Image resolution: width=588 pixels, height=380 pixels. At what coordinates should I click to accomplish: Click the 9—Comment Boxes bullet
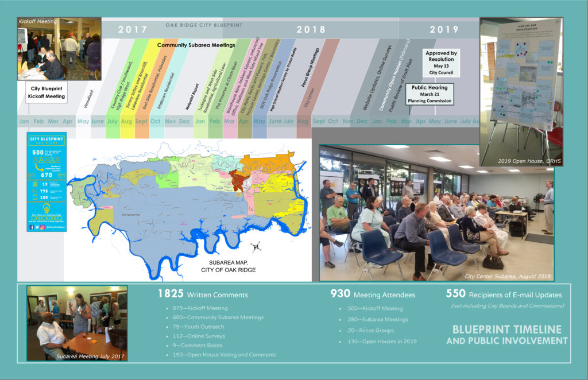198,346
